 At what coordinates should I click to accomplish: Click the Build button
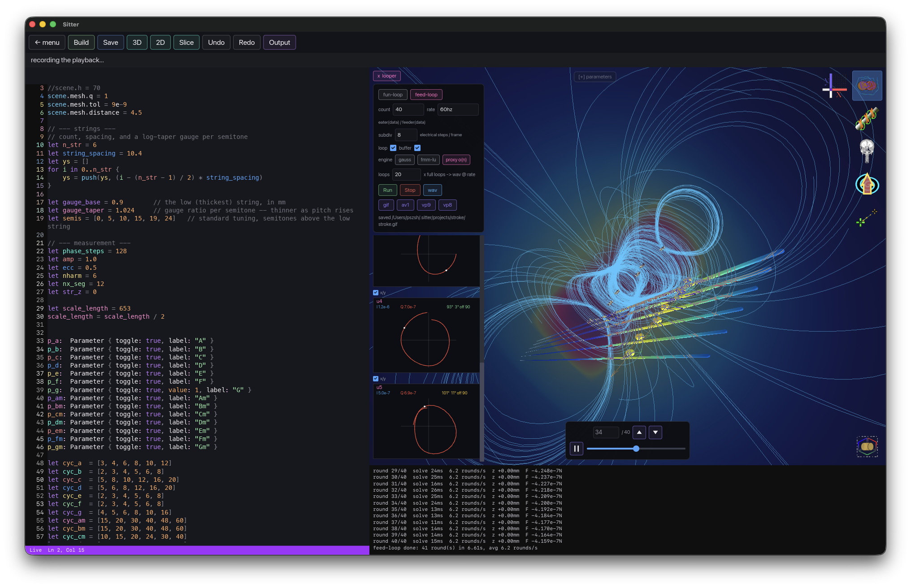(x=81, y=43)
